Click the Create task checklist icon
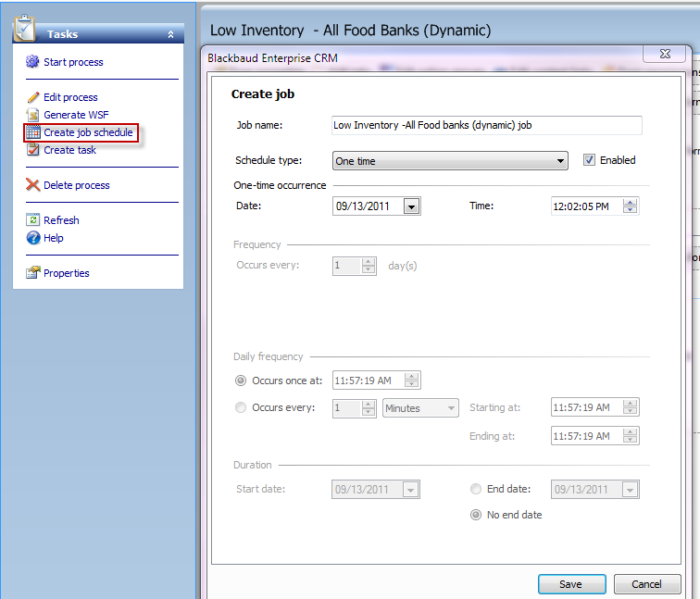Screen dimensions: 700x599 [x=33, y=150]
